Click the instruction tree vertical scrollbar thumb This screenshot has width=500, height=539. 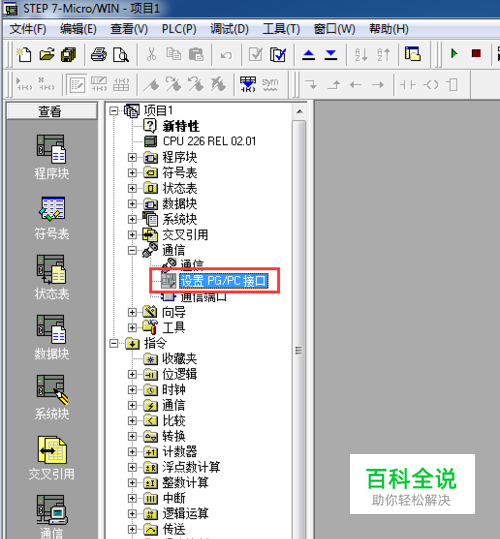coord(299,330)
